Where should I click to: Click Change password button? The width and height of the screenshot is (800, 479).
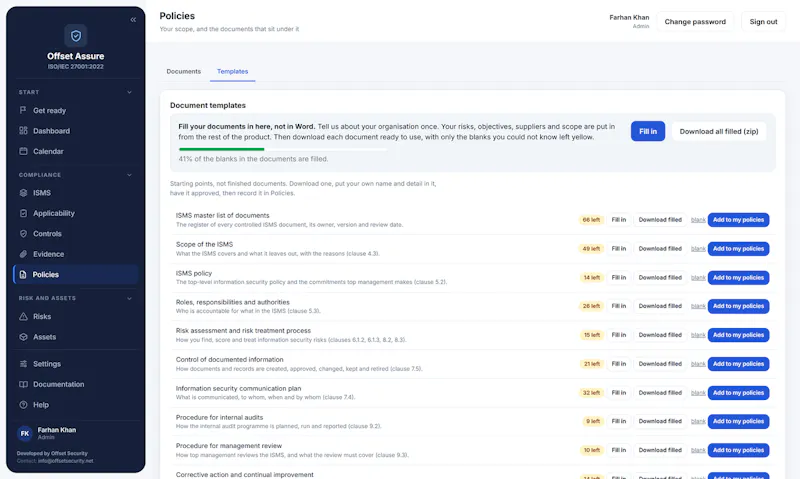pos(695,21)
